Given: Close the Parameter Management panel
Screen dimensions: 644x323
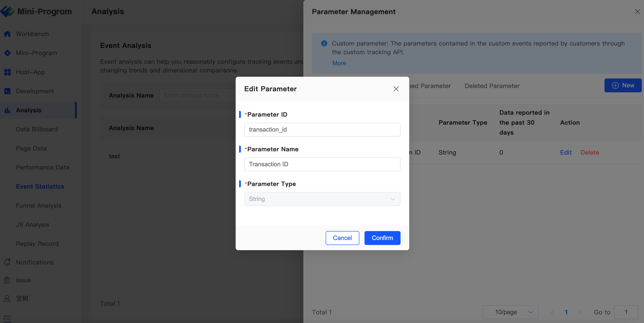Looking at the screenshot, I should coord(637,12).
